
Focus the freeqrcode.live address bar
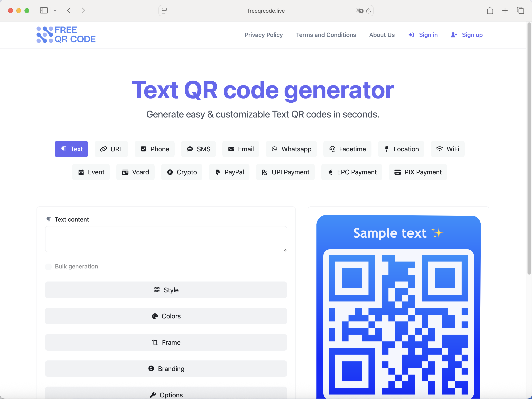coord(266,11)
